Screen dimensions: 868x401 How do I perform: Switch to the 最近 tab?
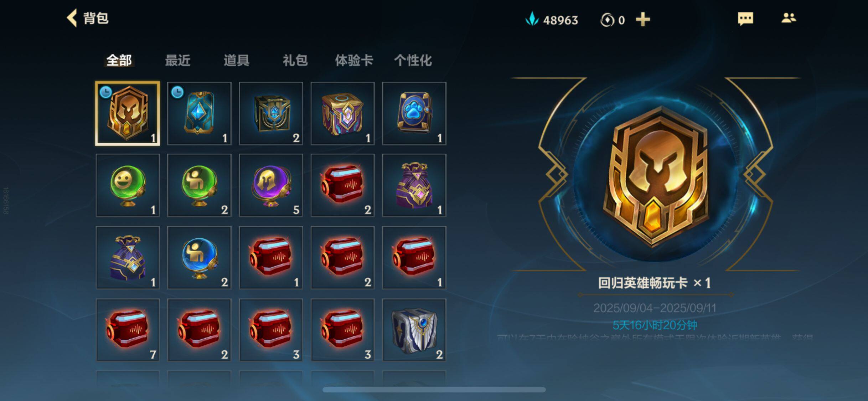coord(178,60)
